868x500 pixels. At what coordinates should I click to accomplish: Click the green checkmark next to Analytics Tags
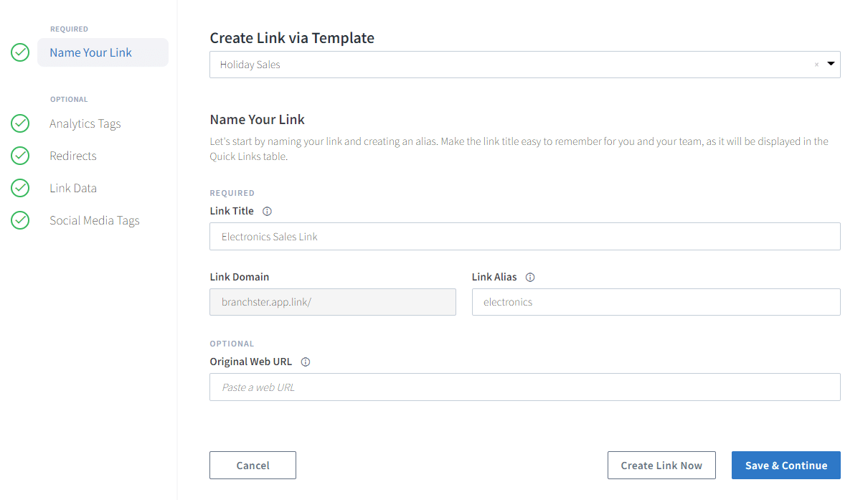[x=20, y=123]
